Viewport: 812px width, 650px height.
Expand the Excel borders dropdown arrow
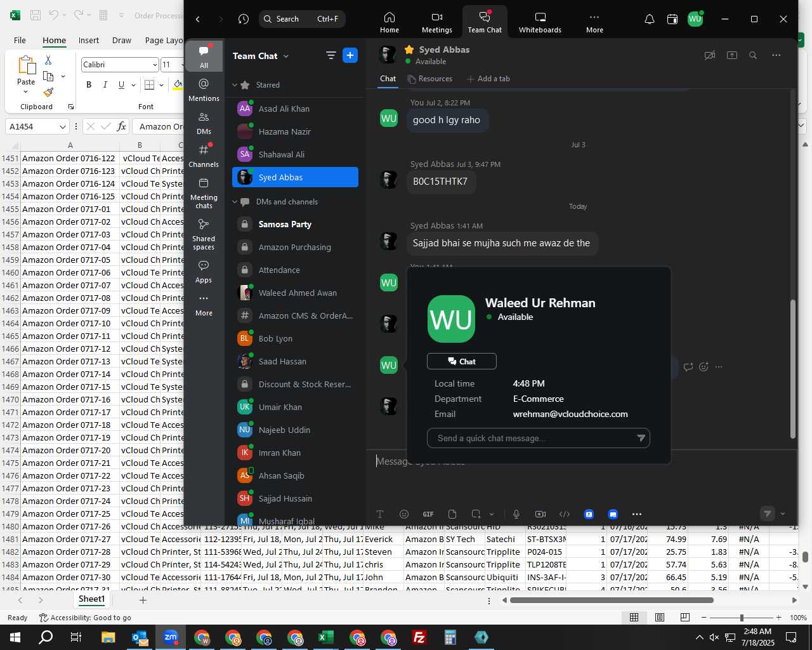coord(161,84)
